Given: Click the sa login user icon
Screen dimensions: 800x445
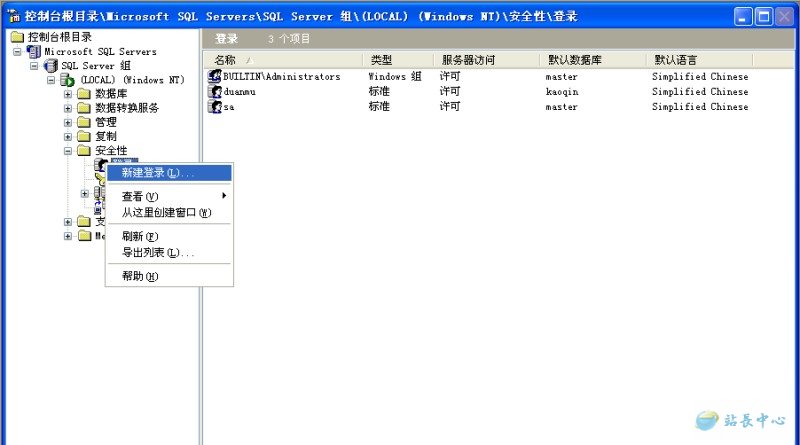Looking at the screenshot, I should coord(214,107).
